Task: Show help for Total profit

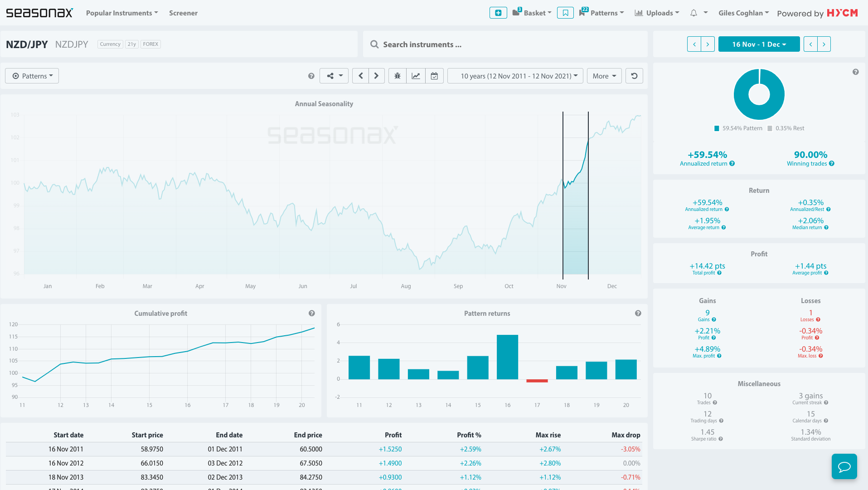Action: [x=719, y=273]
